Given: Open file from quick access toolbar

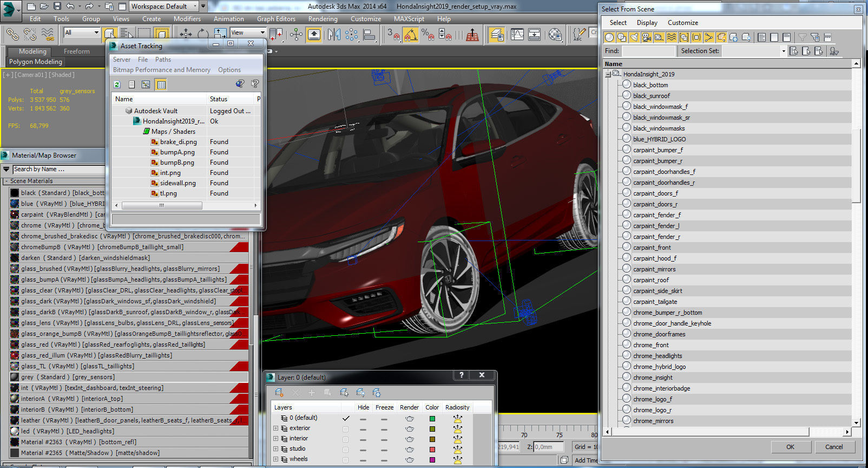Looking at the screenshot, I should coord(44,6).
